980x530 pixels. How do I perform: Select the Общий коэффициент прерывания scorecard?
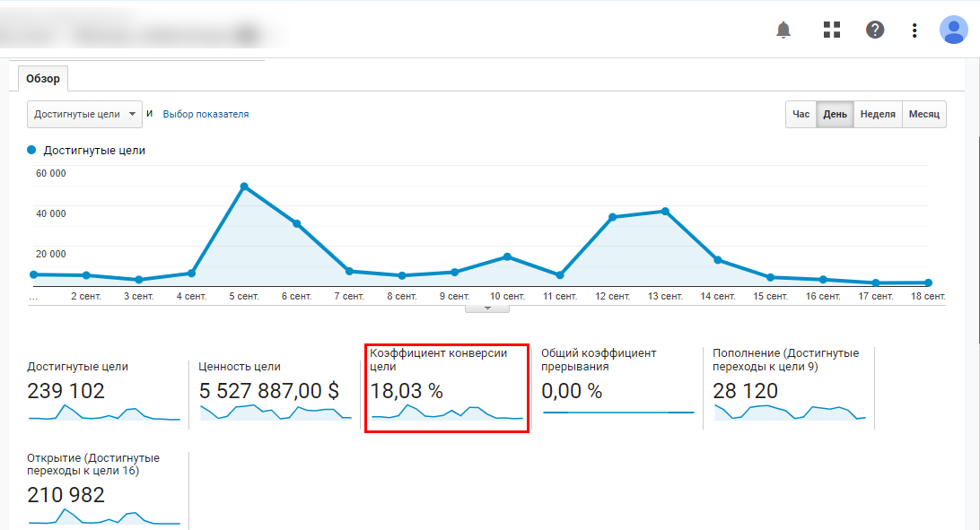[x=617, y=391]
